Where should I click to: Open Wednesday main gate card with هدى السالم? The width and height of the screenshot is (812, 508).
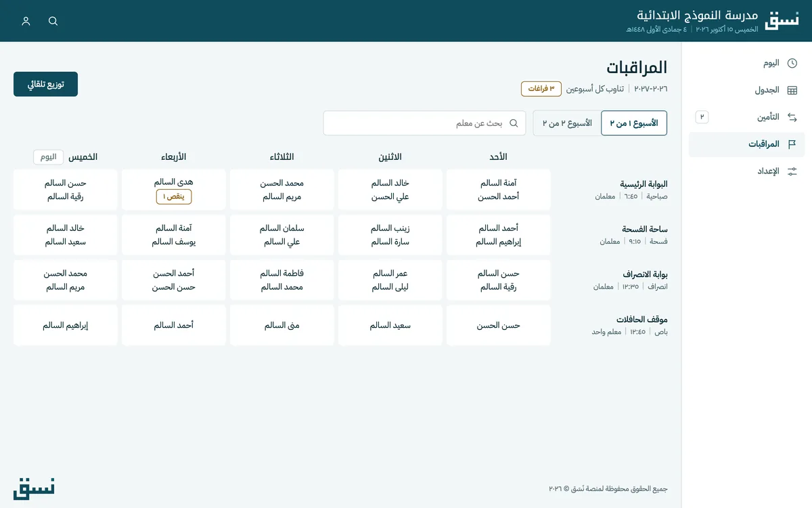click(x=174, y=190)
